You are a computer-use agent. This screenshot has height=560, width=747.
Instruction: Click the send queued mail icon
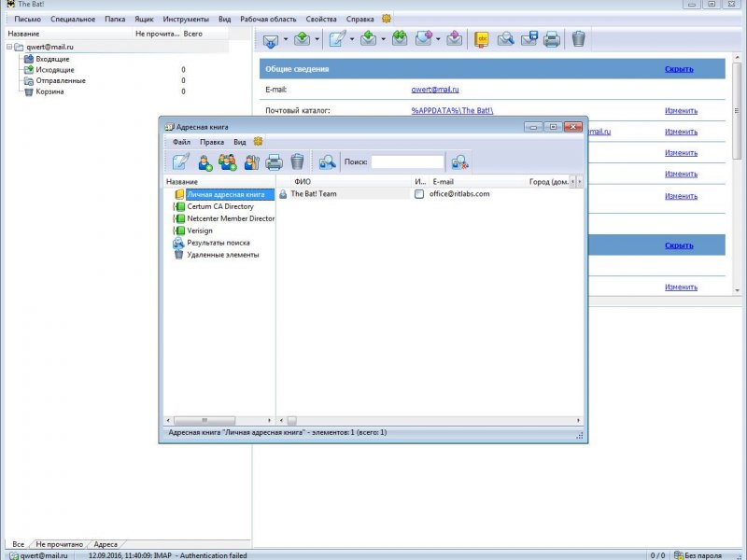coord(302,39)
